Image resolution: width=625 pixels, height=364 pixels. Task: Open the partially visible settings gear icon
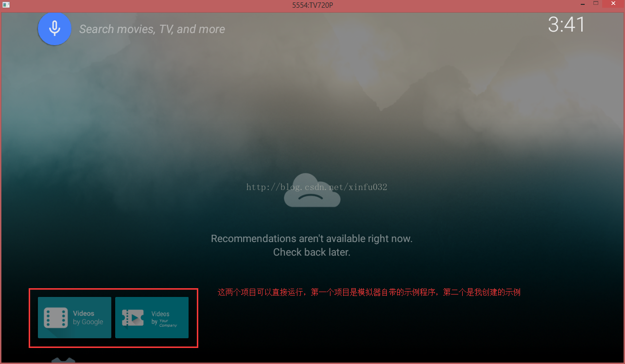pos(64,361)
